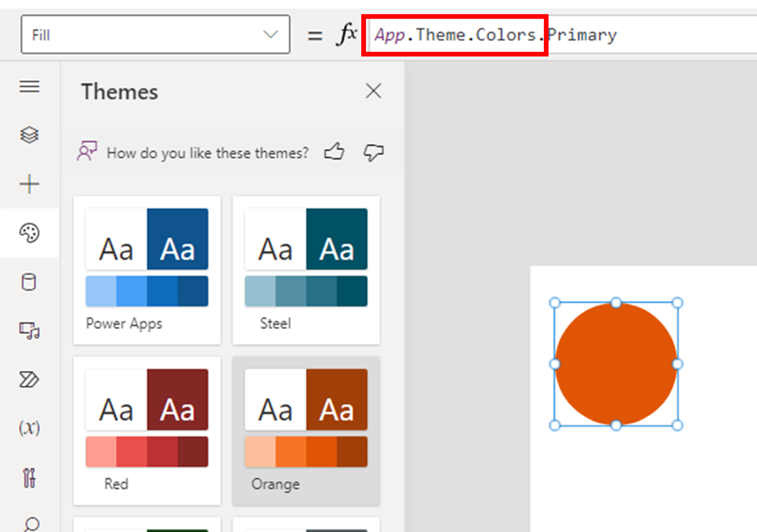Open the Power Automate pane

pyautogui.click(x=29, y=379)
